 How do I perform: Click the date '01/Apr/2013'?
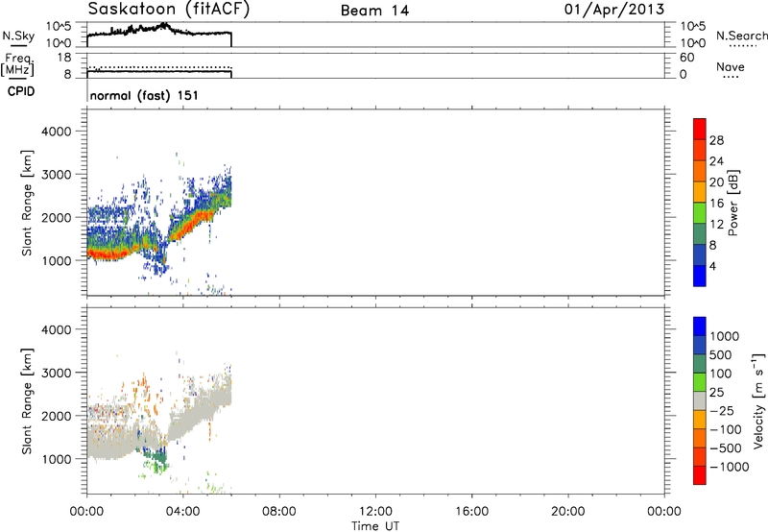click(x=614, y=10)
